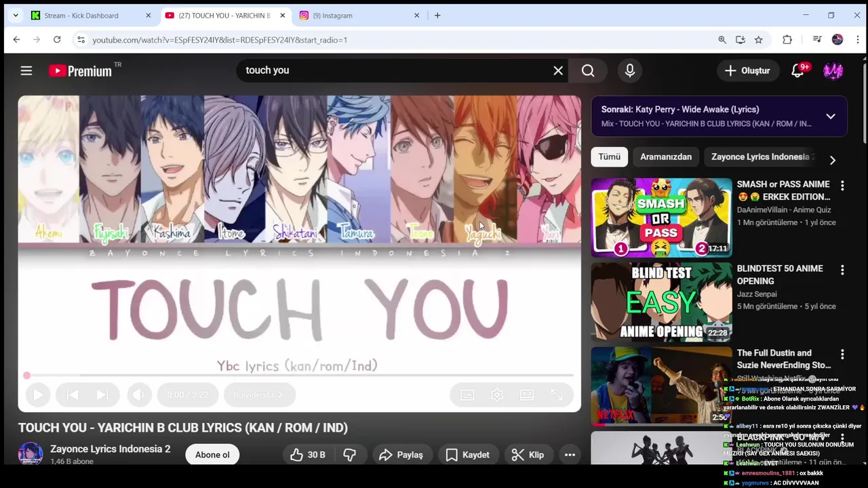Open more actions three-dot menu under video
868x488 pixels.
coord(570,455)
